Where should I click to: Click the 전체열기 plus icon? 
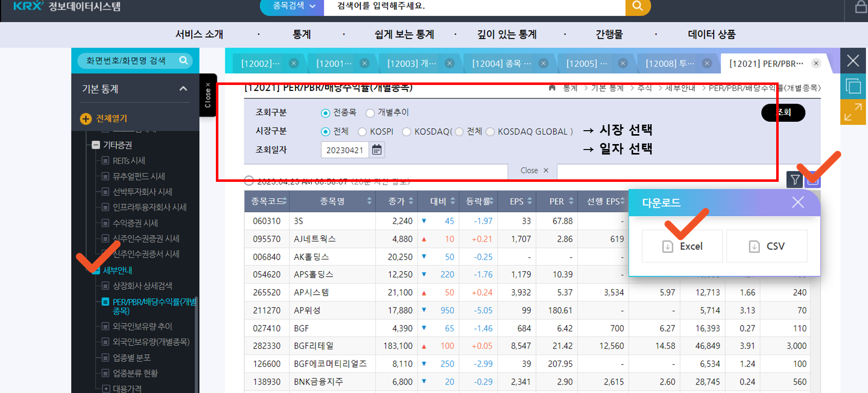tap(86, 119)
